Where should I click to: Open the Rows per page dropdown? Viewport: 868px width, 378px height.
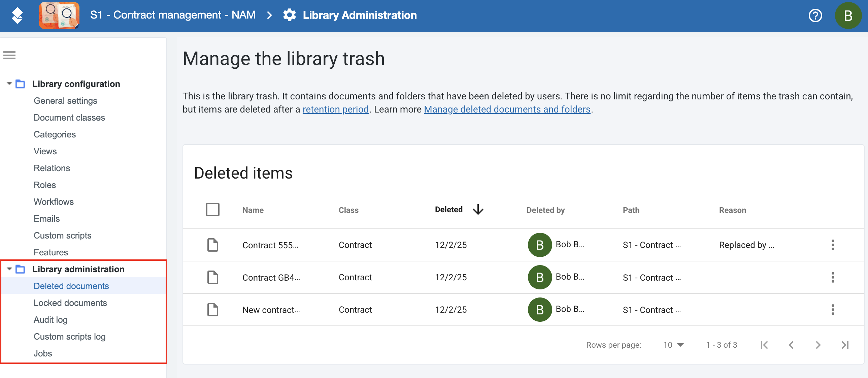pos(673,345)
